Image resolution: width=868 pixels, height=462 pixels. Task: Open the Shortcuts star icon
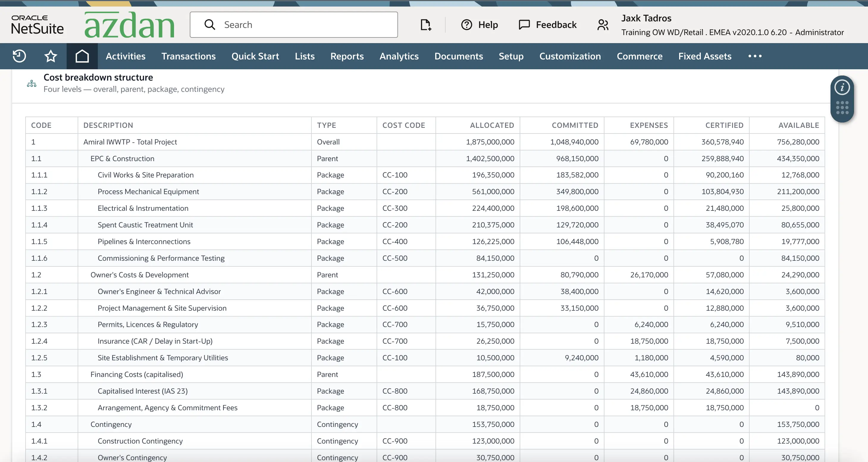pos(51,56)
